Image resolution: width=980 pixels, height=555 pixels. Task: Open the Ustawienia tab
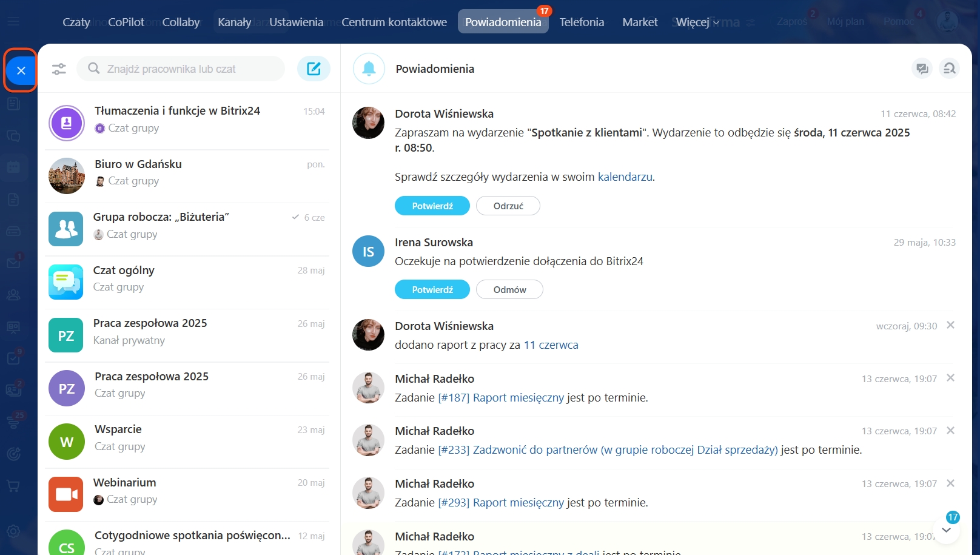[296, 22]
